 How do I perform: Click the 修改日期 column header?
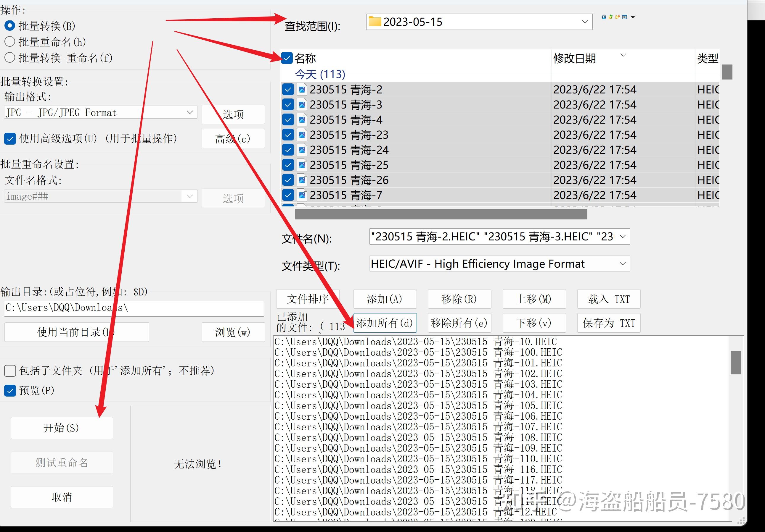[574, 59]
